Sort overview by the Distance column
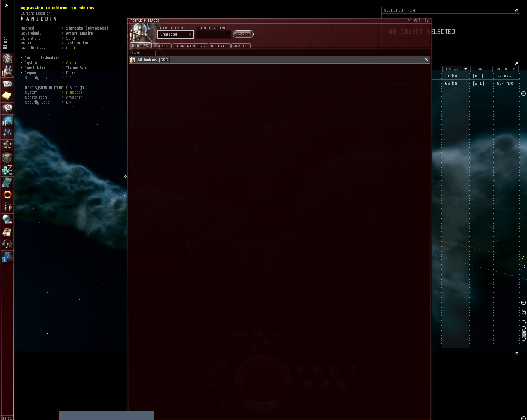527x420 pixels. [455, 69]
